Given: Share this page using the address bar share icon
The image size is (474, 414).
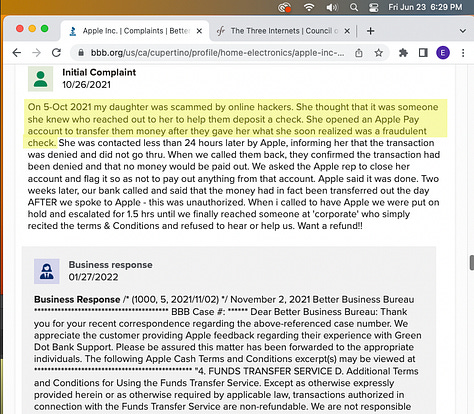Looking at the screenshot, I should [359, 53].
